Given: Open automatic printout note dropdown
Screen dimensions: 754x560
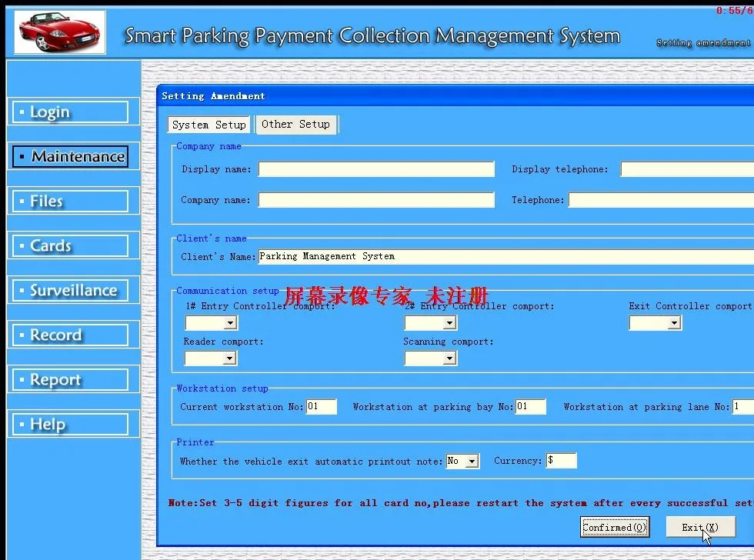Looking at the screenshot, I should (472, 462).
